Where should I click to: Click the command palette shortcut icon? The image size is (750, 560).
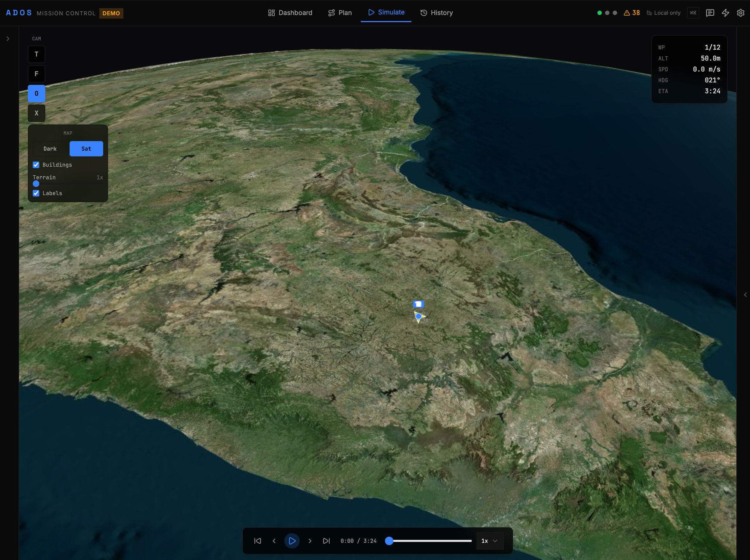693,13
